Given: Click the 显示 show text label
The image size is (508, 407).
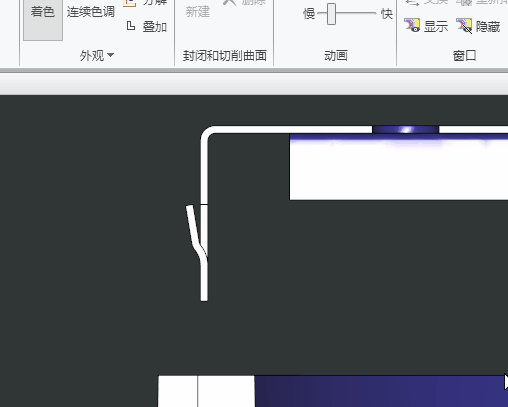Looking at the screenshot, I should pyautogui.click(x=436, y=27).
